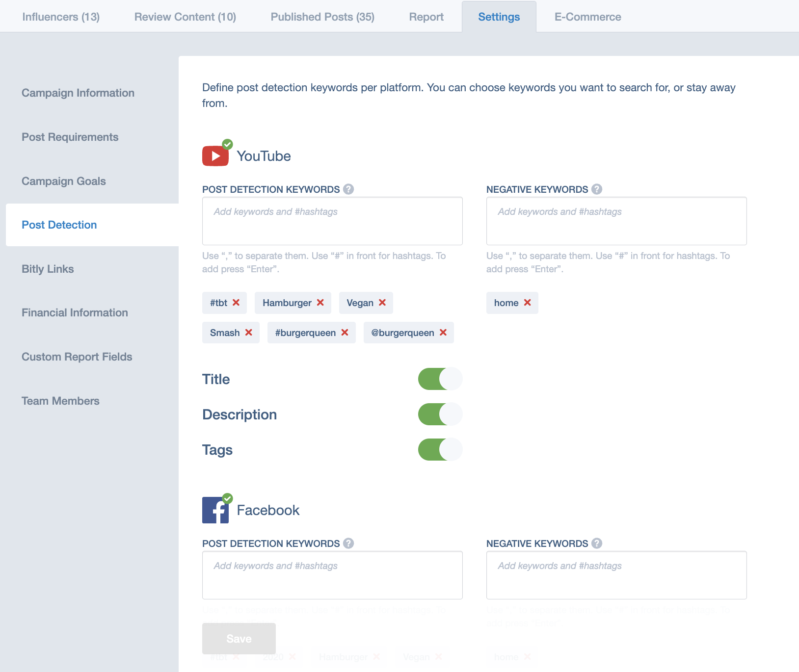Screen dimensions: 799x672
Task: Remove the #tbt keyword tag
Action: [x=236, y=303]
